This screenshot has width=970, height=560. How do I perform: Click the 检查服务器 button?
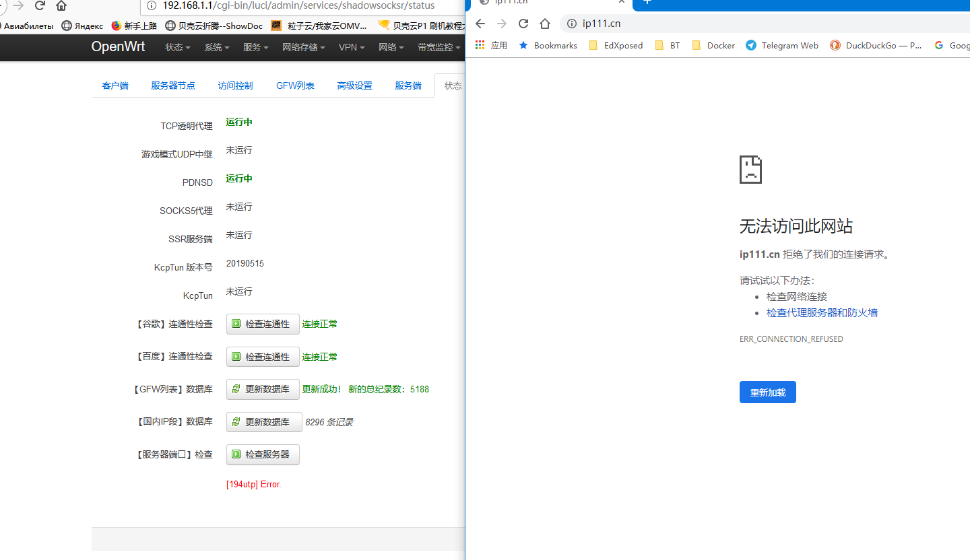click(x=263, y=454)
